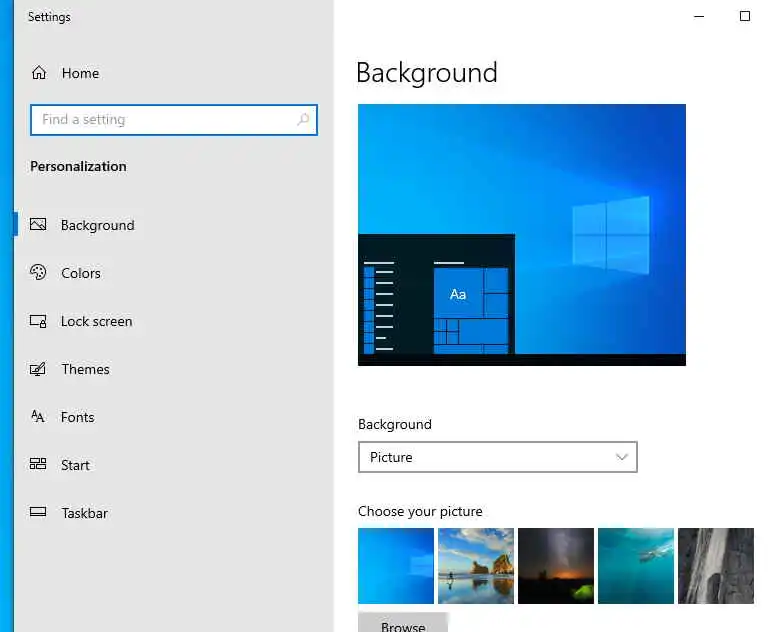Image resolution: width=768 pixels, height=632 pixels.
Task: Maximize the Settings window
Action: 744,16
